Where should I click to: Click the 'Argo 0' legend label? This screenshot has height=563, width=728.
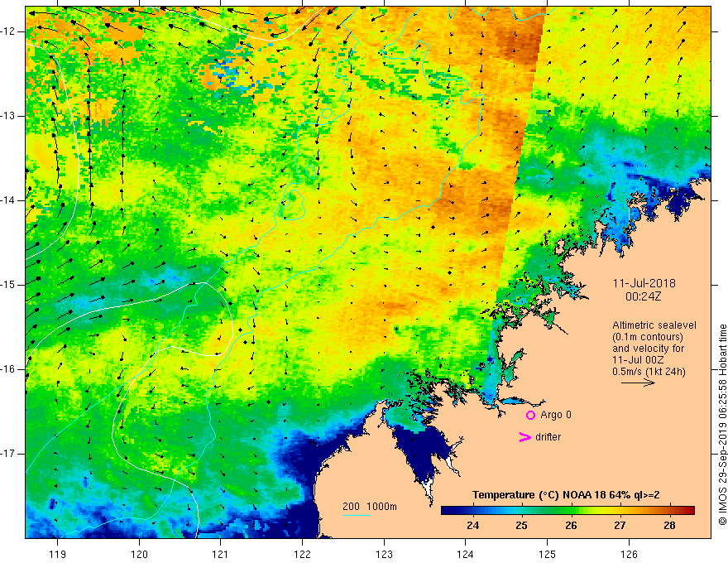(x=556, y=415)
